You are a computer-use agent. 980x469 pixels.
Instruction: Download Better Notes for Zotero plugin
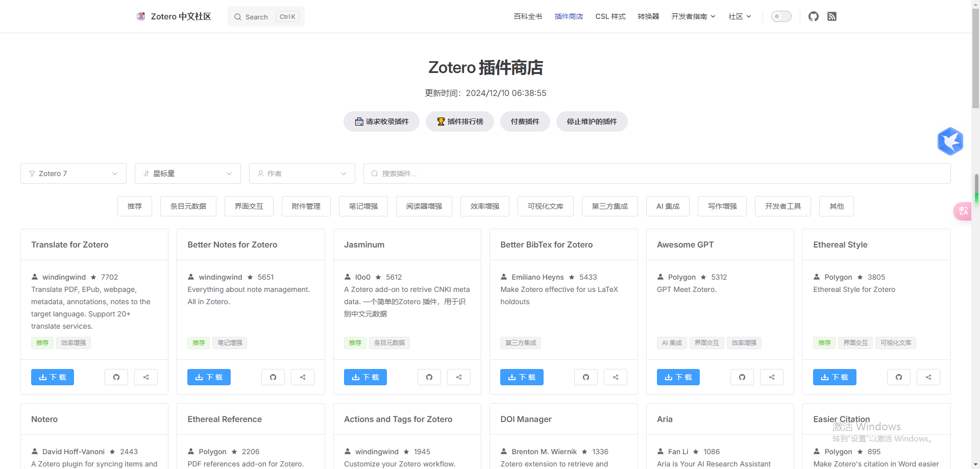[209, 377]
